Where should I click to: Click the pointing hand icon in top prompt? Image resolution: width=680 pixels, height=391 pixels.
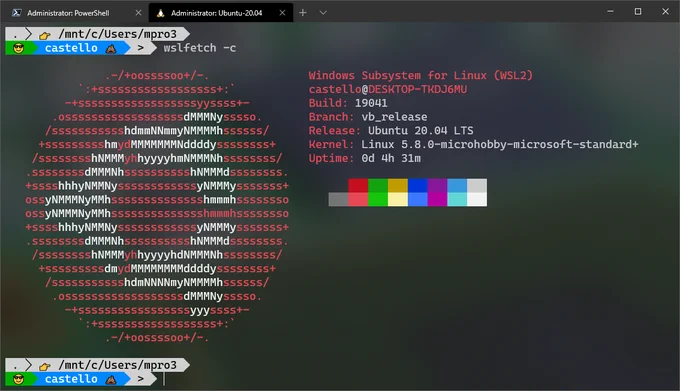pyautogui.click(x=45, y=35)
